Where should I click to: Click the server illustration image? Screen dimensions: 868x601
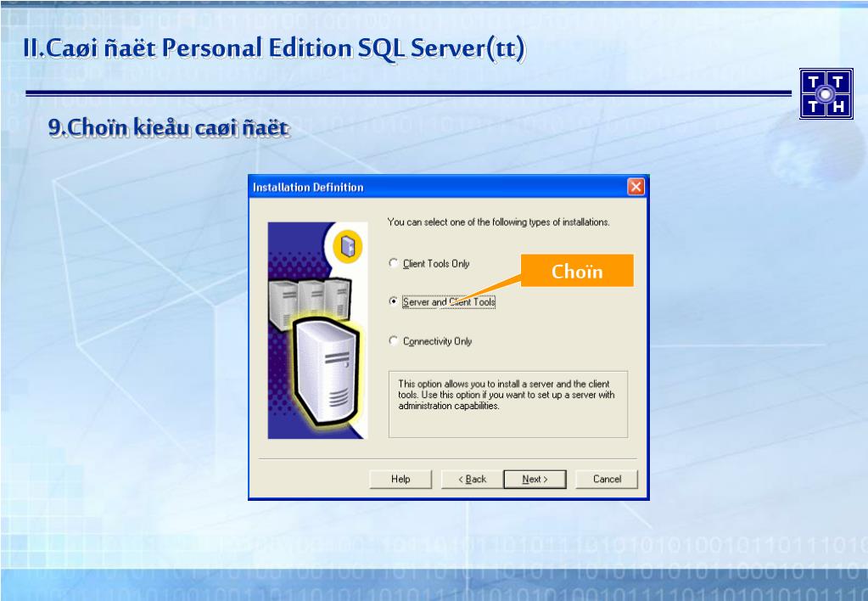[317, 330]
